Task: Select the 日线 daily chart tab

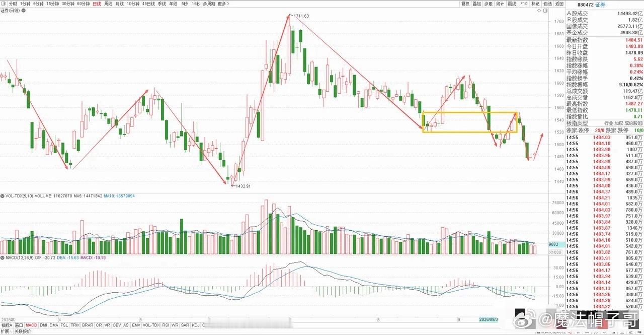Action: tap(97, 4)
